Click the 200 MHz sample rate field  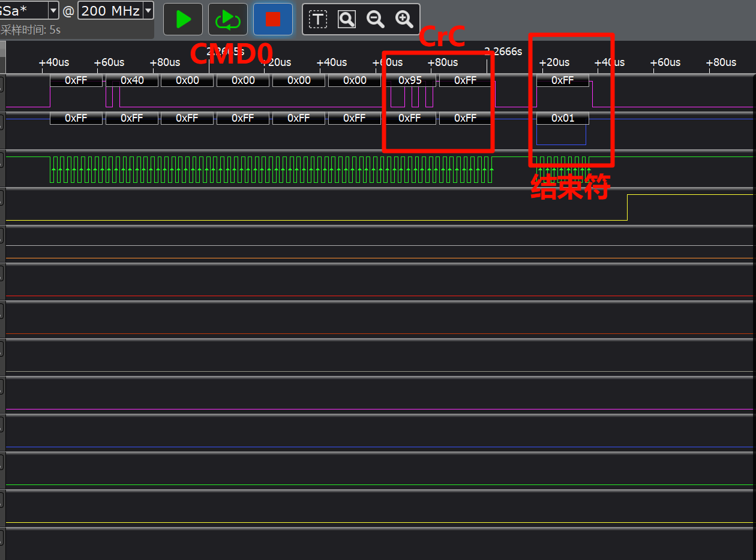tap(110, 10)
